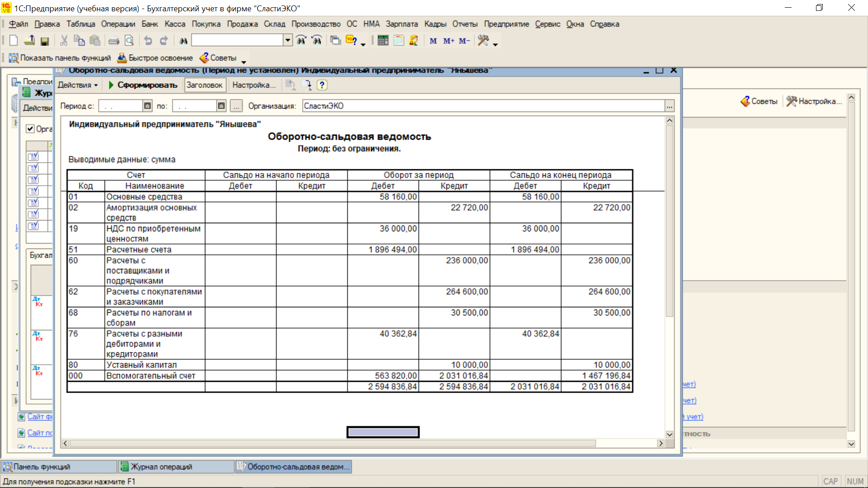Open the 'Период с' date calendar picker
The image size is (868, 488).
click(x=147, y=106)
